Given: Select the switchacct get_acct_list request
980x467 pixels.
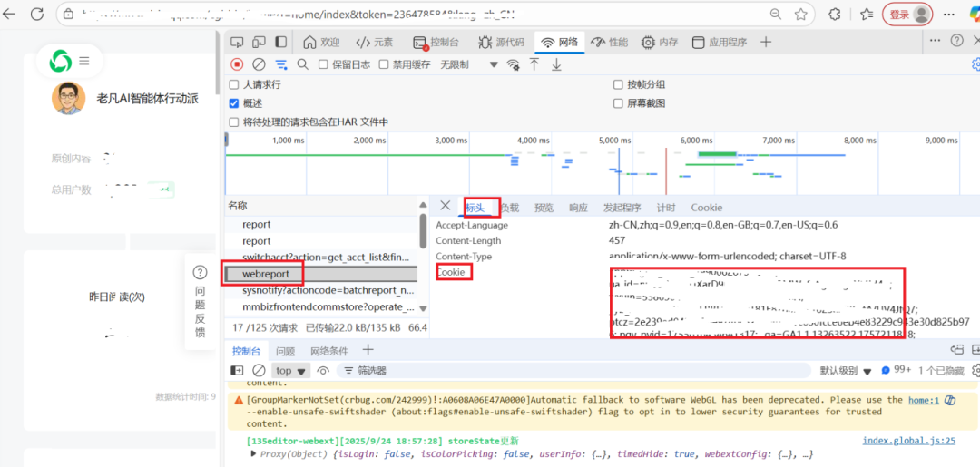Looking at the screenshot, I should click(321, 258).
